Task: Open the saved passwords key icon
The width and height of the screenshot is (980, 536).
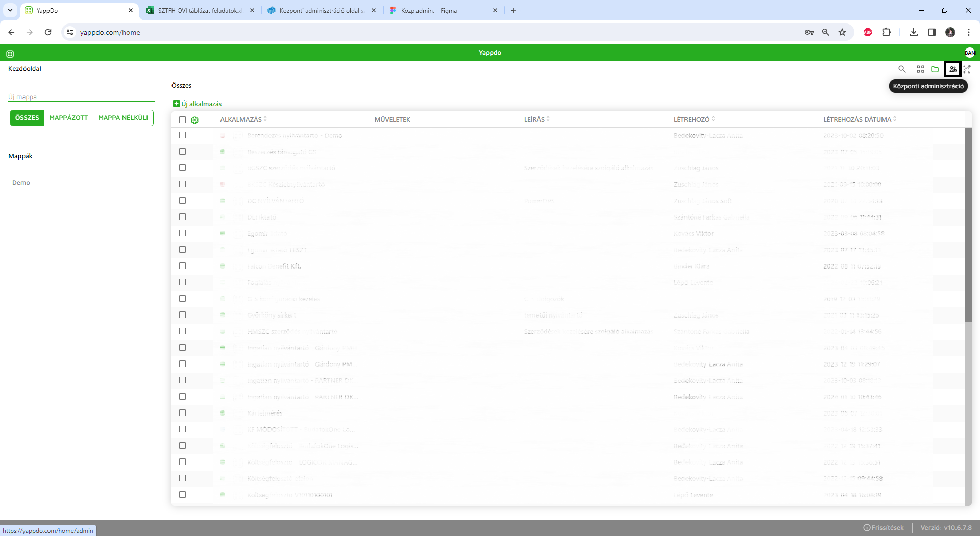Action: coord(809,32)
